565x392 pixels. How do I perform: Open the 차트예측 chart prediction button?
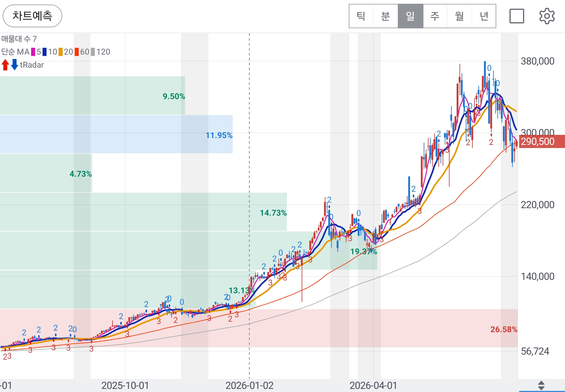tap(32, 16)
